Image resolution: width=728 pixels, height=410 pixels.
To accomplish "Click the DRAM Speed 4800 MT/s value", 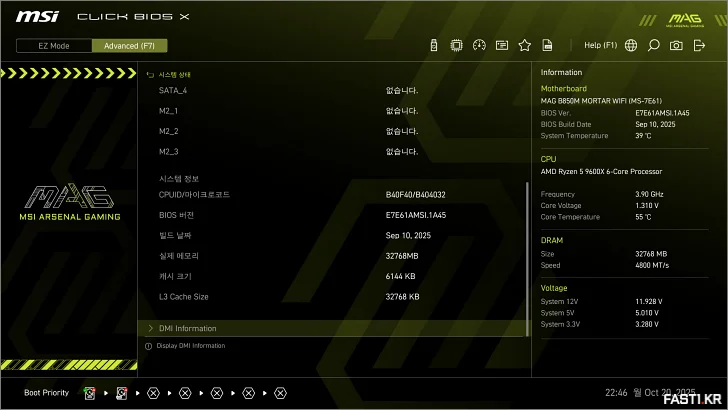I will click(x=652, y=265).
